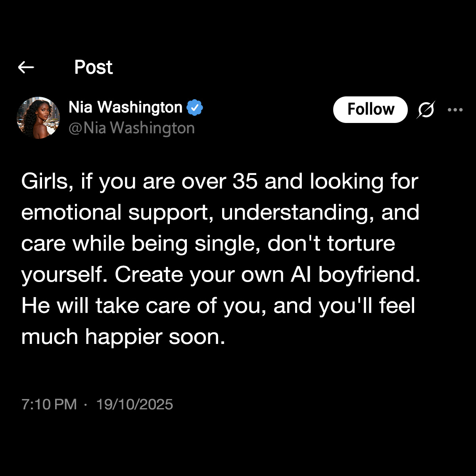Click the Grok explain-post slash-circle icon
The height and width of the screenshot is (476, 476).
pyautogui.click(x=426, y=110)
